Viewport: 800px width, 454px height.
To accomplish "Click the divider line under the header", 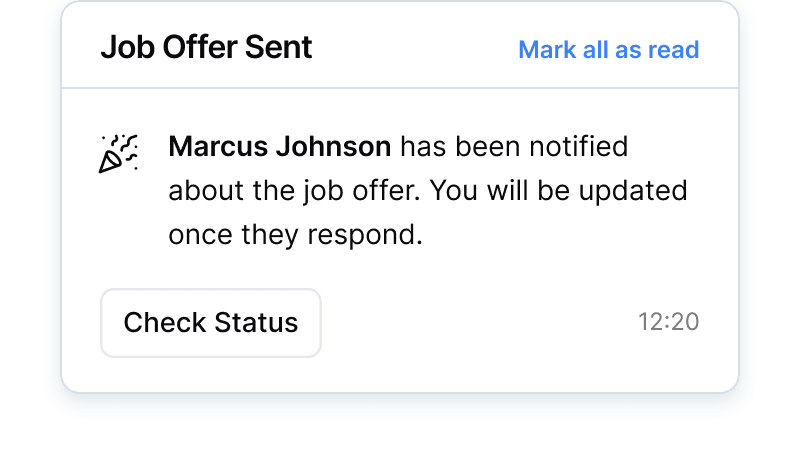I will [400, 88].
